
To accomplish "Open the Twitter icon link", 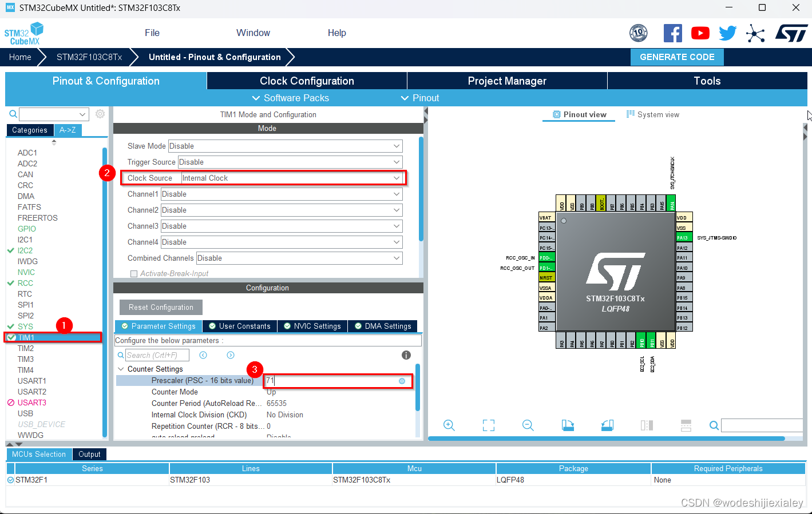I will coord(728,33).
